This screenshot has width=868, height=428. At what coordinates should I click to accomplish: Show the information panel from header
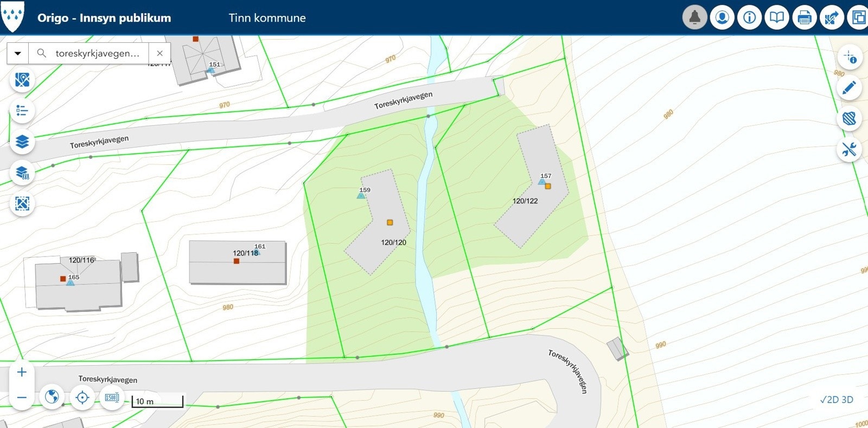pos(750,18)
